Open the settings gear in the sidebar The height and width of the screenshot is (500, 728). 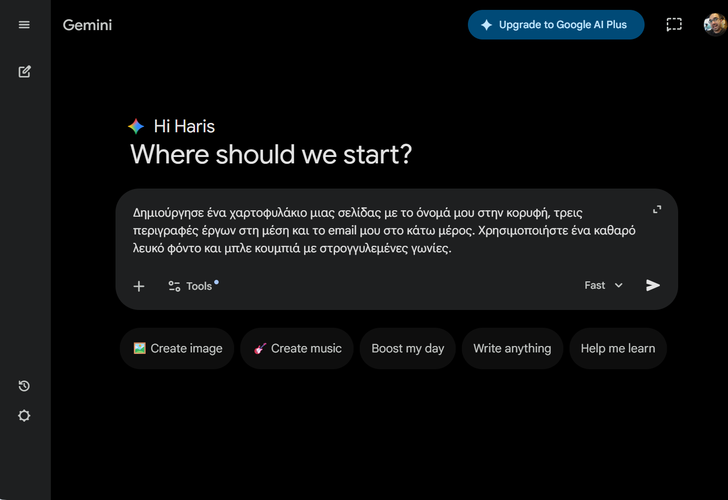pyautogui.click(x=24, y=416)
